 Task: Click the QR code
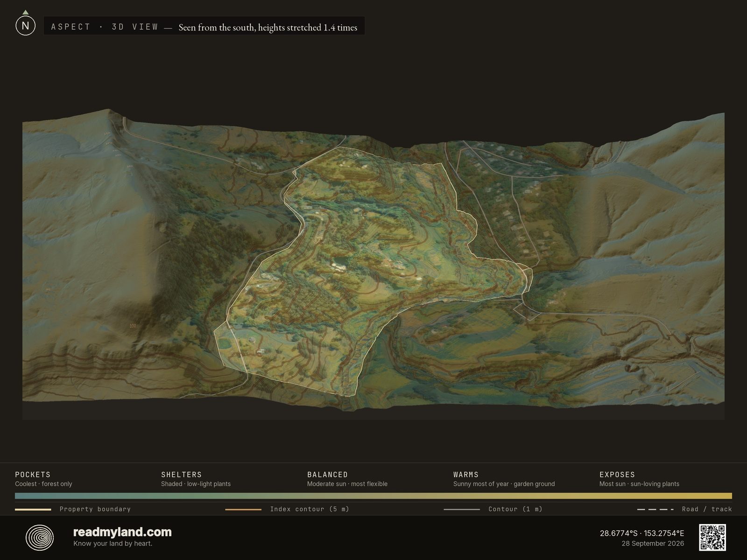pyautogui.click(x=712, y=538)
